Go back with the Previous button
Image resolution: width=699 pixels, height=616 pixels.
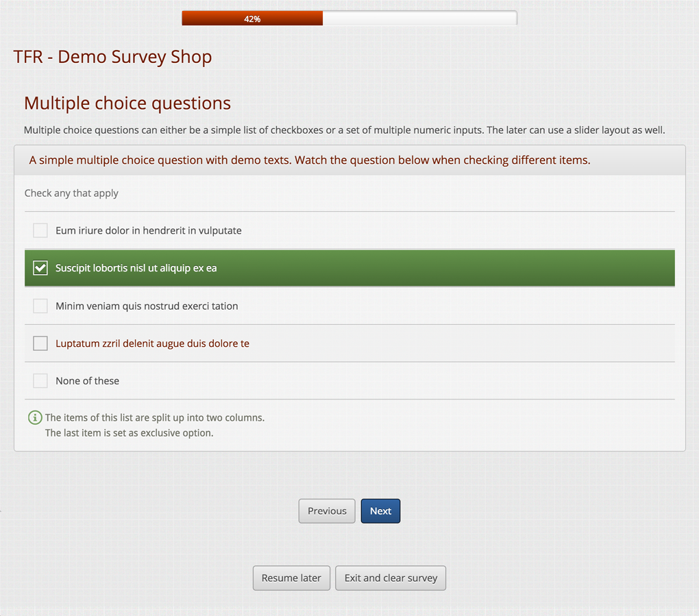click(x=327, y=511)
